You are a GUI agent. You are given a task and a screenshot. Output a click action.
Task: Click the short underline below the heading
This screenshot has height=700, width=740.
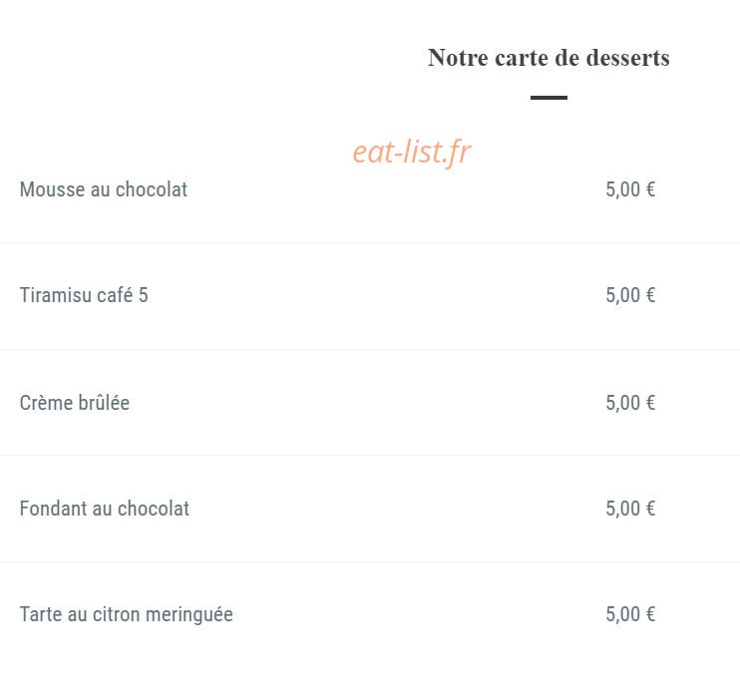click(x=549, y=98)
